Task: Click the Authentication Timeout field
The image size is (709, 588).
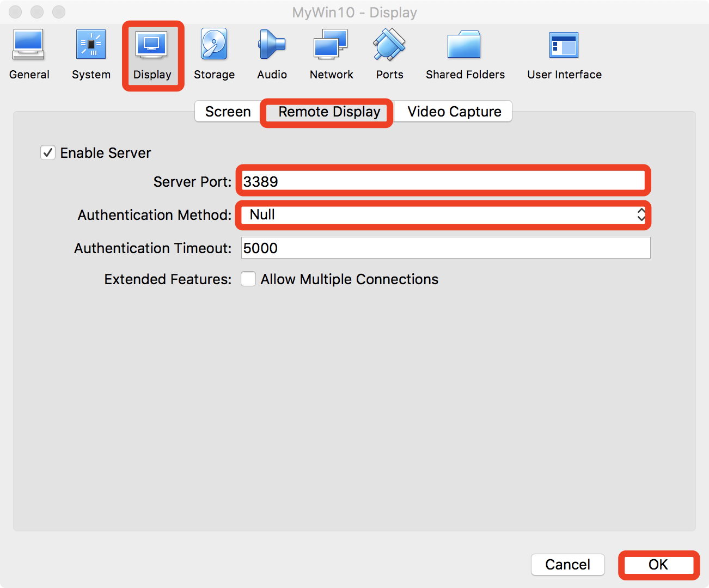Action: point(445,248)
